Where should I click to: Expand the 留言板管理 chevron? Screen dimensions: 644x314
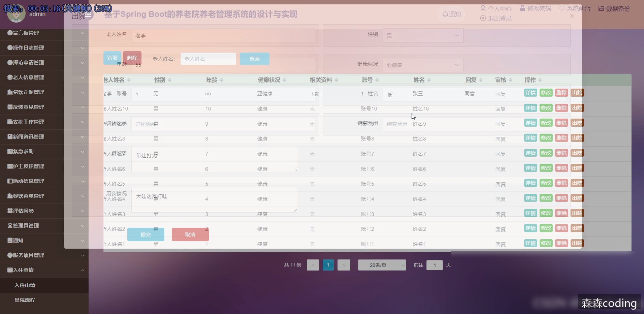pyautogui.click(x=83, y=33)
